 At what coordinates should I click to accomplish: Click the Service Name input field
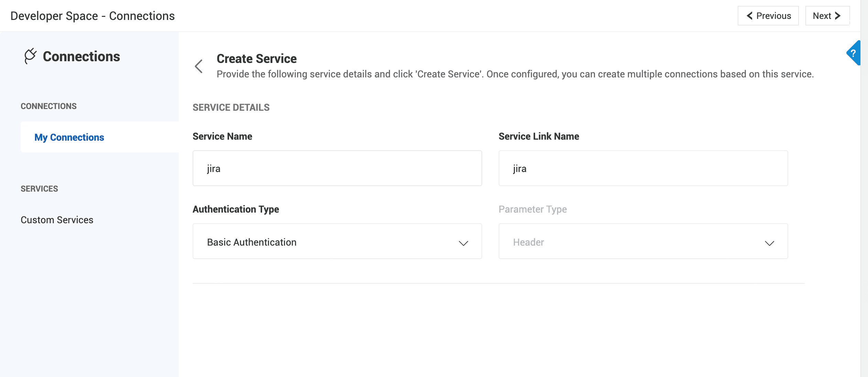pyautogui.click(x=337, y=168)
